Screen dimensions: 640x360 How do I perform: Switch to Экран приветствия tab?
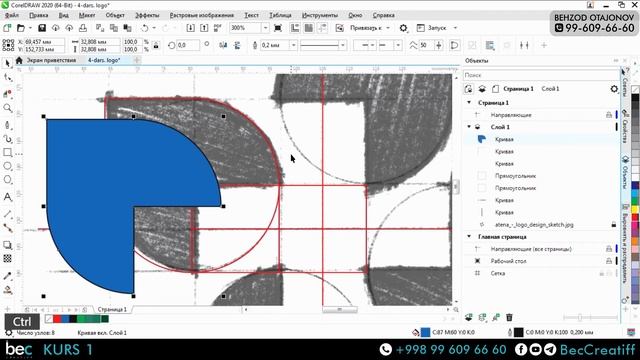pyautogui.click(x=51, y=60)
